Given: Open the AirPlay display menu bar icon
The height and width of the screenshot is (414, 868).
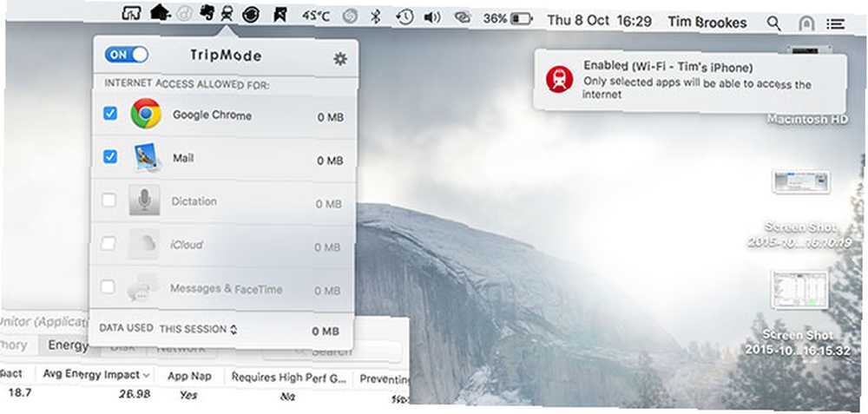Looking at the screenshot, I should coord(131,13).
